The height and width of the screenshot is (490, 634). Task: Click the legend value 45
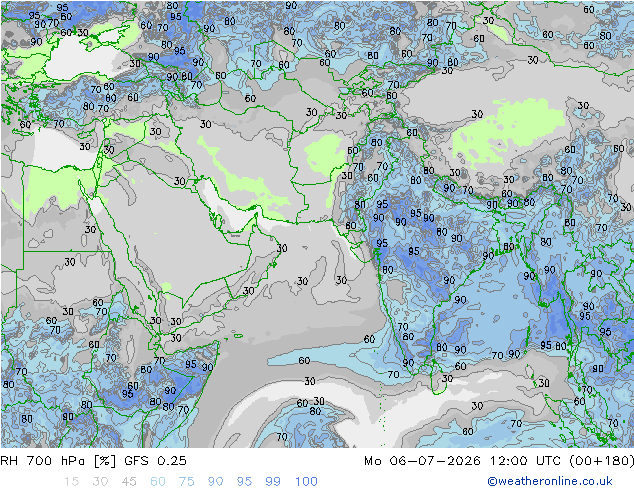click(x=129, y=482)
